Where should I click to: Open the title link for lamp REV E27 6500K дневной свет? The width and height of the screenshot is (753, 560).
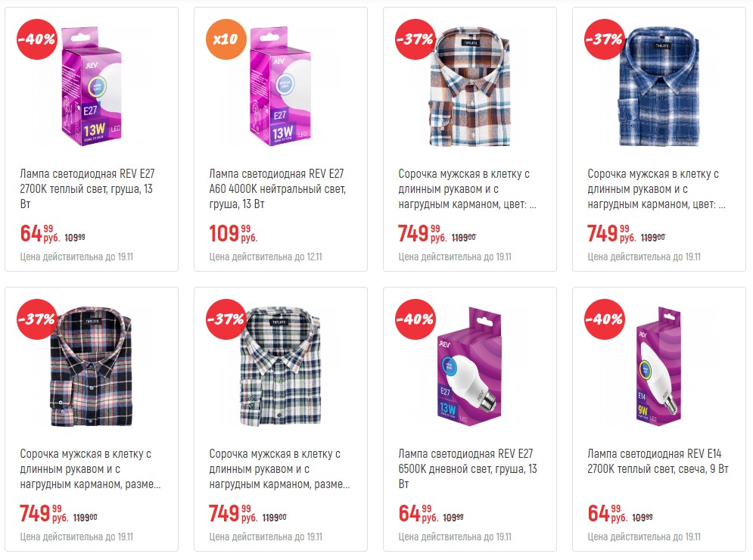click(468, 468)
